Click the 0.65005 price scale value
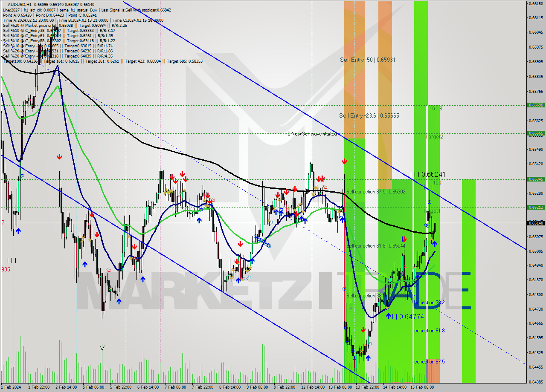This screenshot has width=546, height=392. (536, 251)
